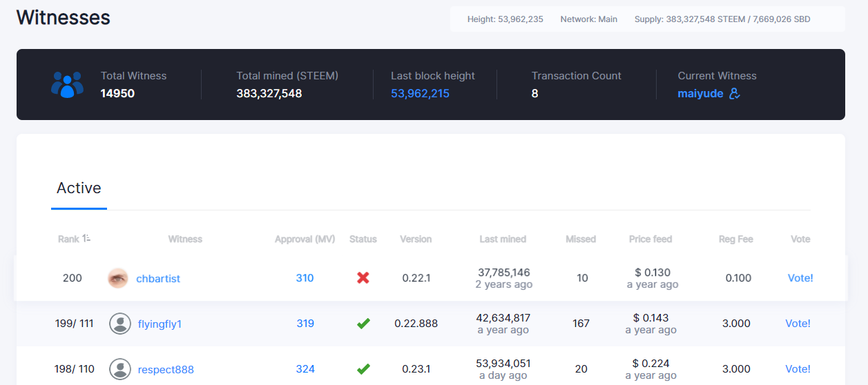Click price feed $ 0.130
Screen dimensions: 868x385
[653, 273]
